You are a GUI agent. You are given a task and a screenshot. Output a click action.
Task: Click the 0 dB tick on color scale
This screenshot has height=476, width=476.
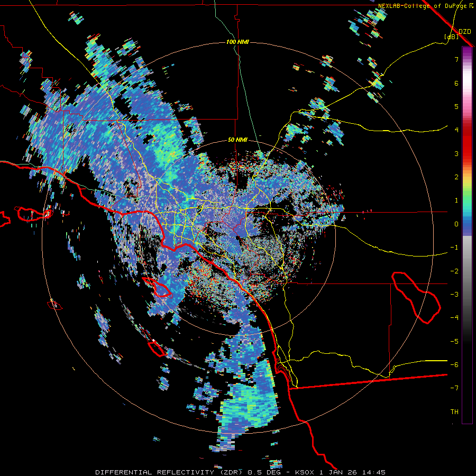(x=456, y=224)
